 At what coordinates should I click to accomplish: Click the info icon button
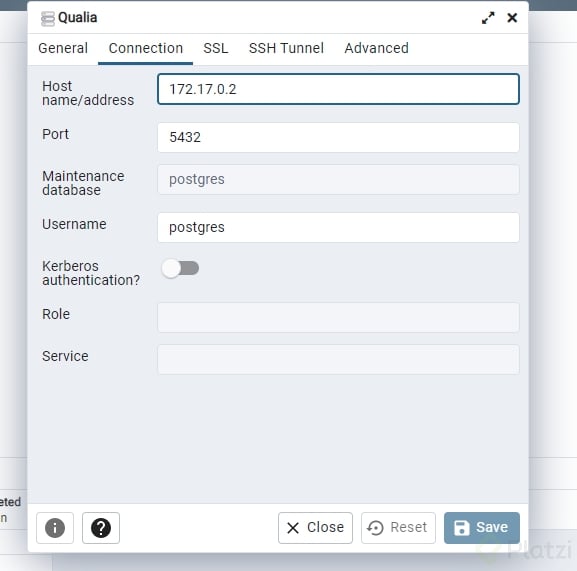pos(55,528)
